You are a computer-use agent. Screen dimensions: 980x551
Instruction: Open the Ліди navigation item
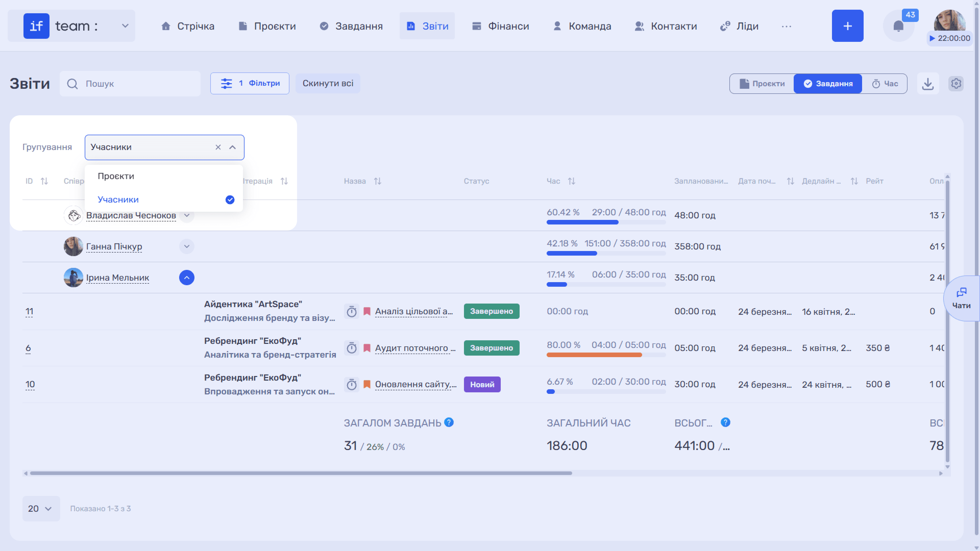click(739, 26)
